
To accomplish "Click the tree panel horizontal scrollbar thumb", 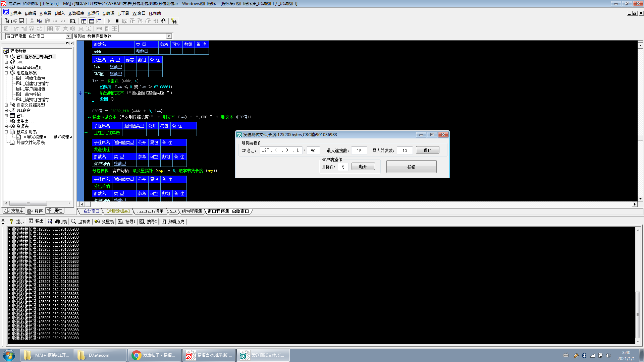I will pos(28,203).
